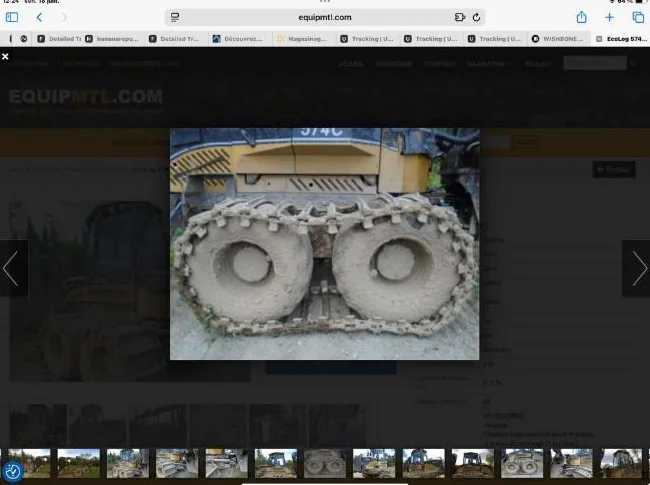The image size is (650, 485).
Task: Switch to the WISHBONE tab
Action: click(558, 39)
